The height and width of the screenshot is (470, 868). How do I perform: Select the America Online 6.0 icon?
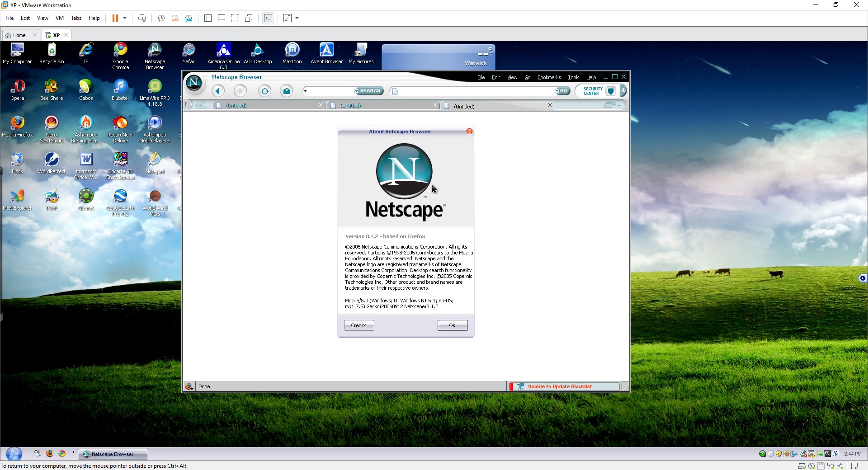click(223, 56)
